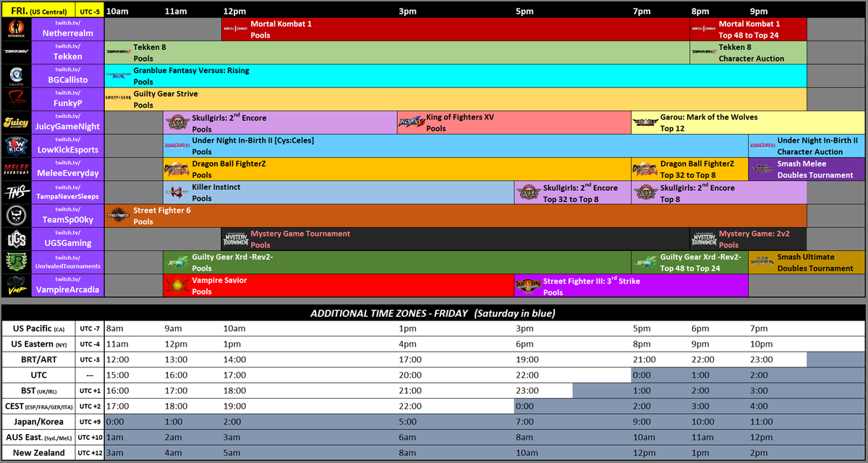
Task: Select the Dragon Ball FighterZ Pools logo
Action: (x=177, y=169)
